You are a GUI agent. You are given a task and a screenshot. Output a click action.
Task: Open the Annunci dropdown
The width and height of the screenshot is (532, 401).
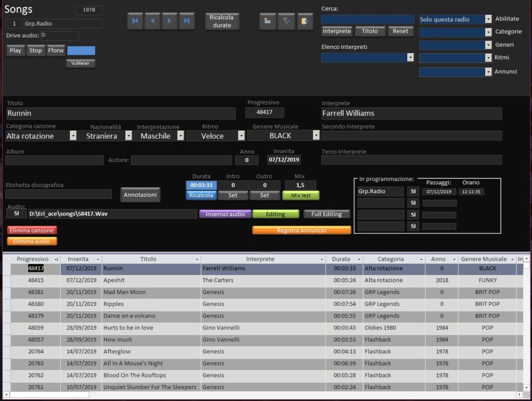[488, 72]
